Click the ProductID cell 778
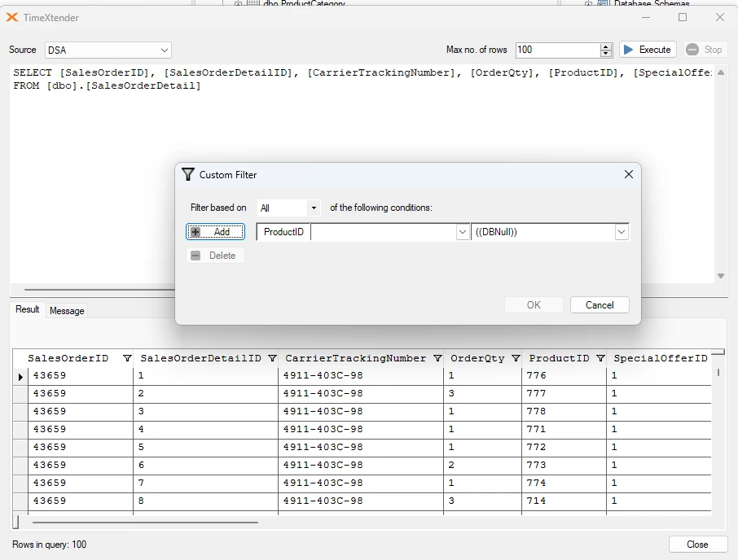Viewport: 738px width, 560px height. [x=564, y=411]
